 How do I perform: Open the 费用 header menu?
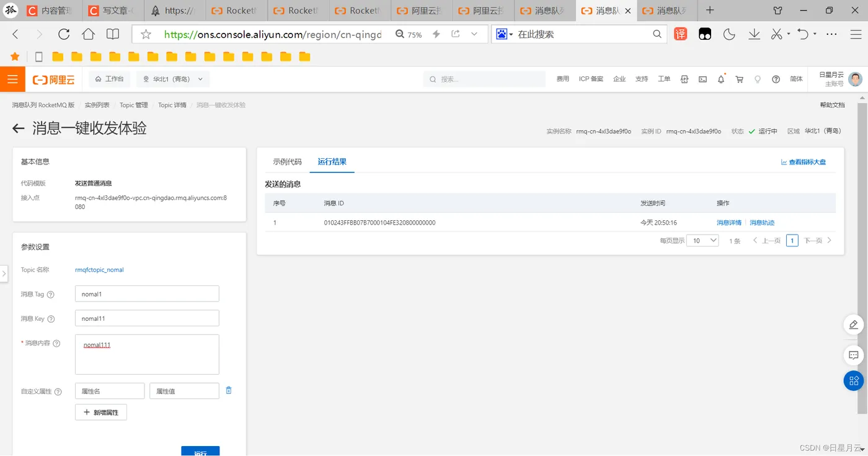click(x=562, y=79)
